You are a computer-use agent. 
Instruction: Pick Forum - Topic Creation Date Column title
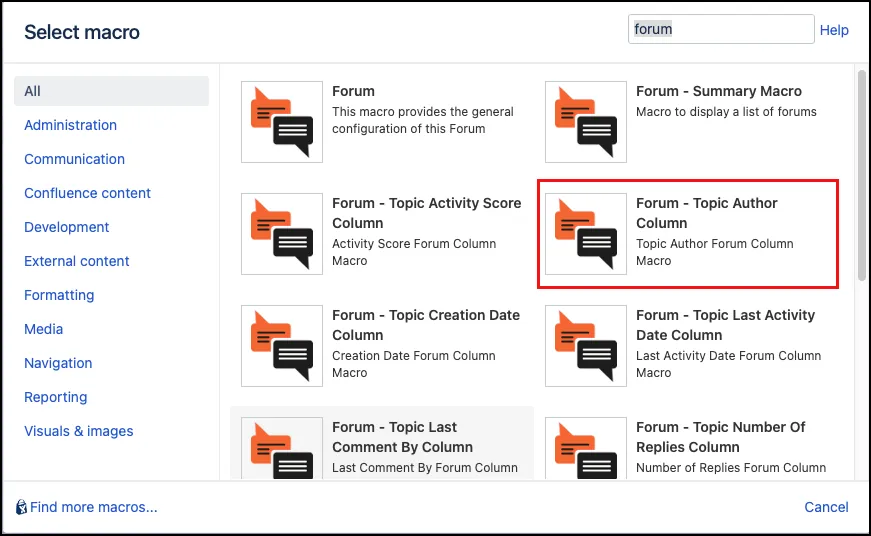(426, 325)
